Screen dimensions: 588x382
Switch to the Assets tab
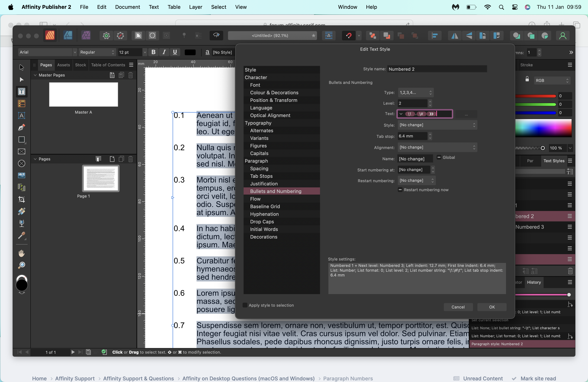point(63,65)
